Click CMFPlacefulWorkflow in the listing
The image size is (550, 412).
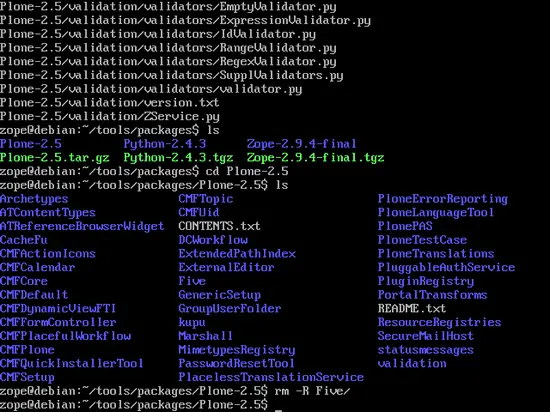tap(66, 336)
